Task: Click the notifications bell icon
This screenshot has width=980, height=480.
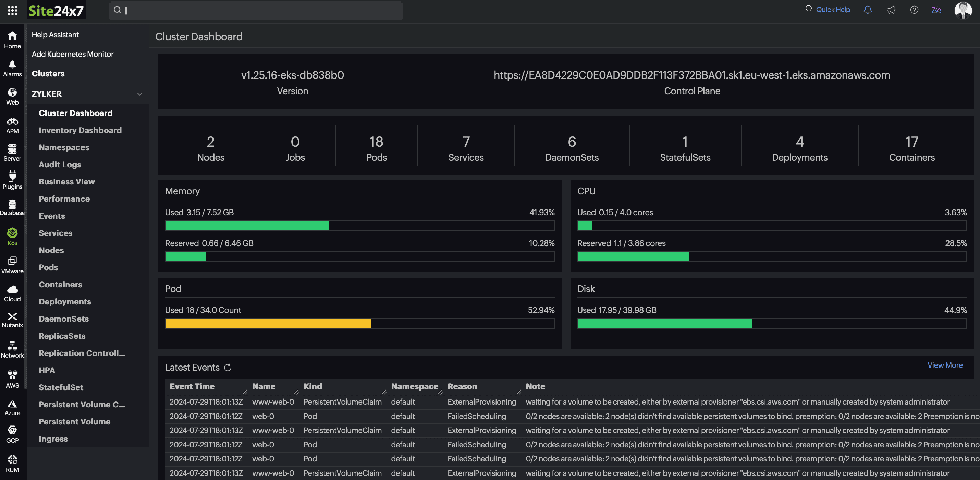Action: click(867, 10)
